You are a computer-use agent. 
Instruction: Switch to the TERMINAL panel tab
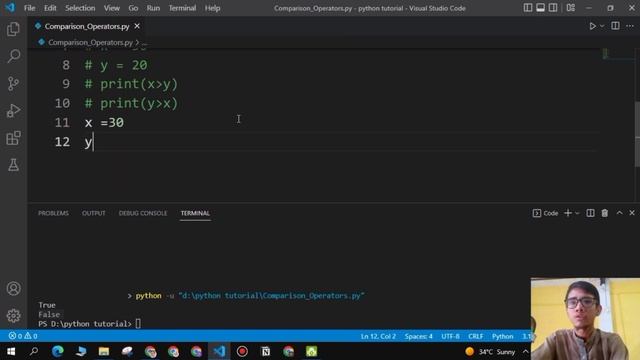point(195,213)
